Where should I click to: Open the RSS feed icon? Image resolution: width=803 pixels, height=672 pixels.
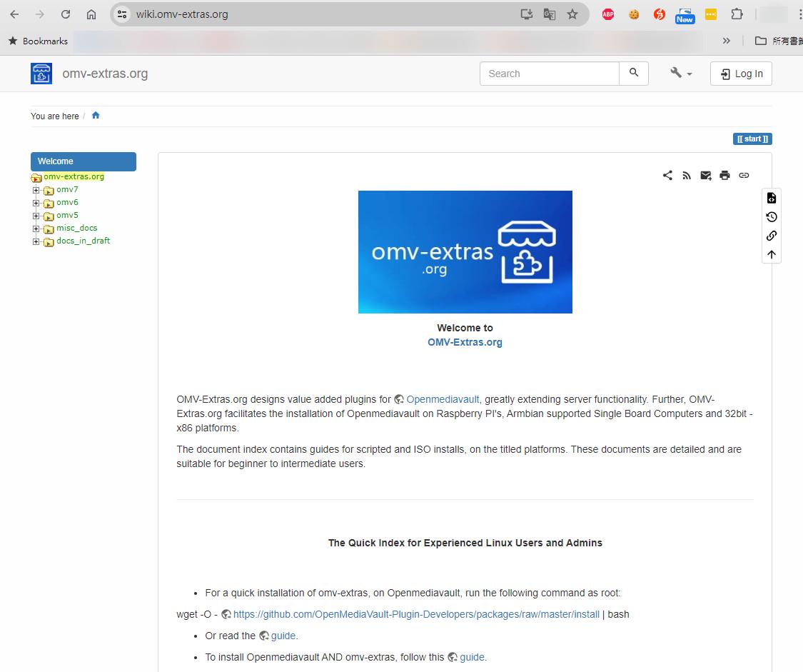point(687,175)
